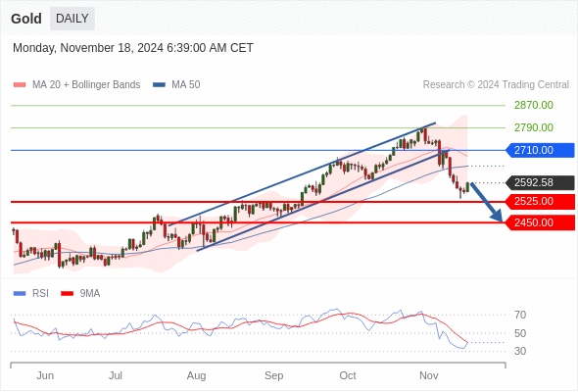
Task: Click the red 9MA legend swatch
Action: pyautogui.click(x=67, y=294)
